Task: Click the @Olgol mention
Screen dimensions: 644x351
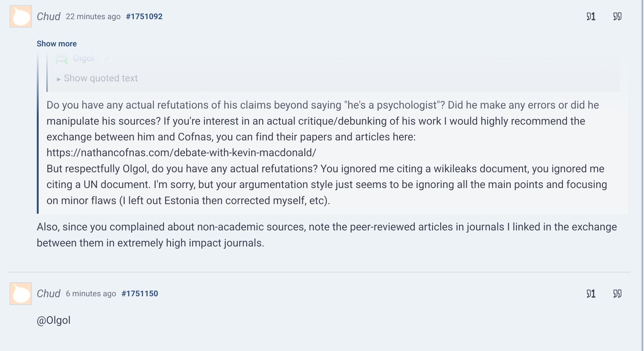Action: coord(54,320)
